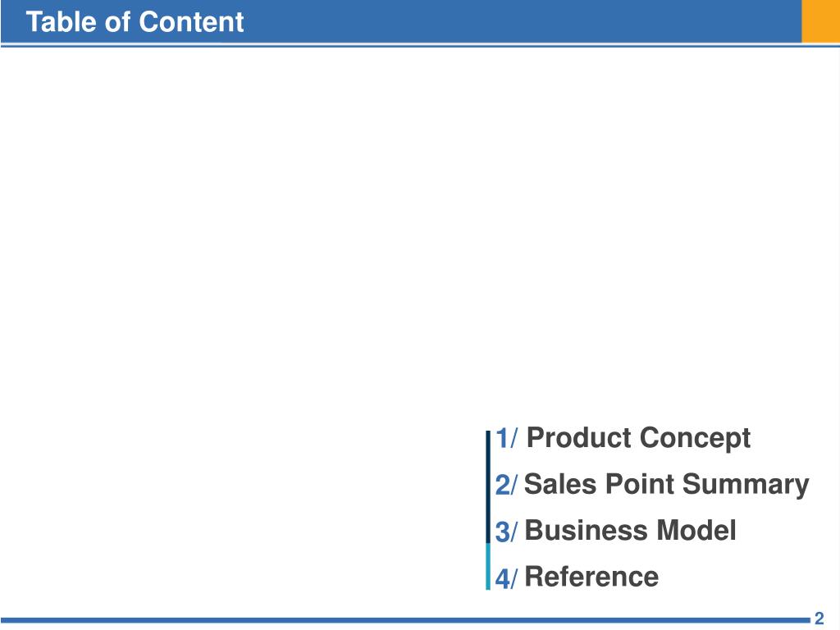Jump to the 'Reference' section
Screen dimensions: 840x630
pos(591,577)
